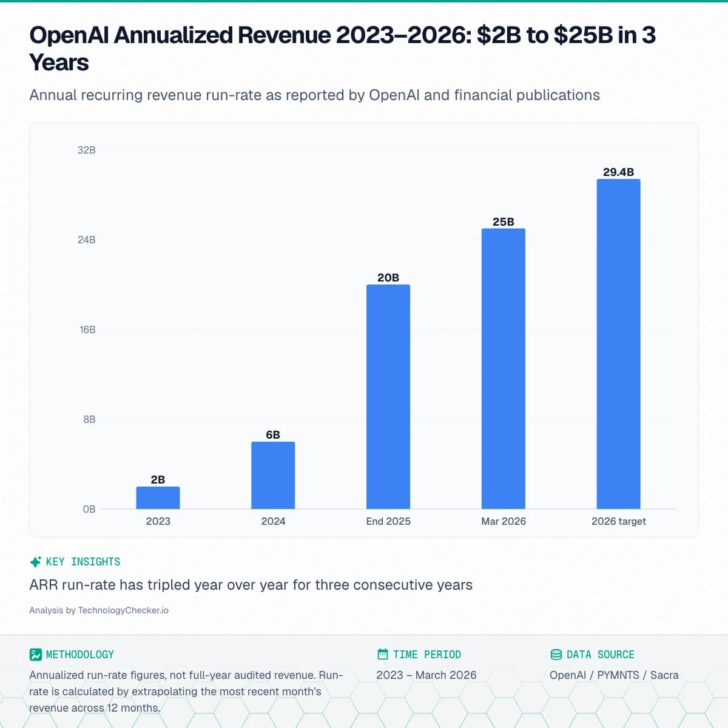This screenshot has width=728, height=728.
Task: Click the METHODOLOGY heading
Action: click(80, 655)
